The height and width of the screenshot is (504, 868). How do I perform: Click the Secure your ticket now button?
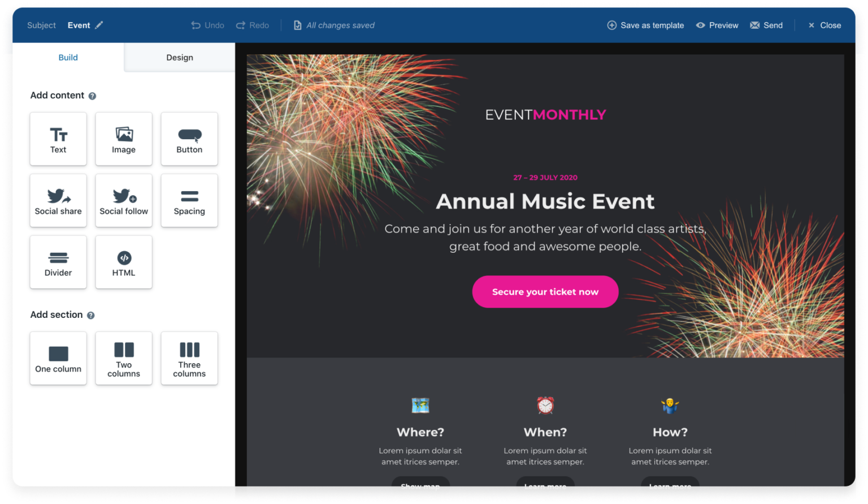545,291
